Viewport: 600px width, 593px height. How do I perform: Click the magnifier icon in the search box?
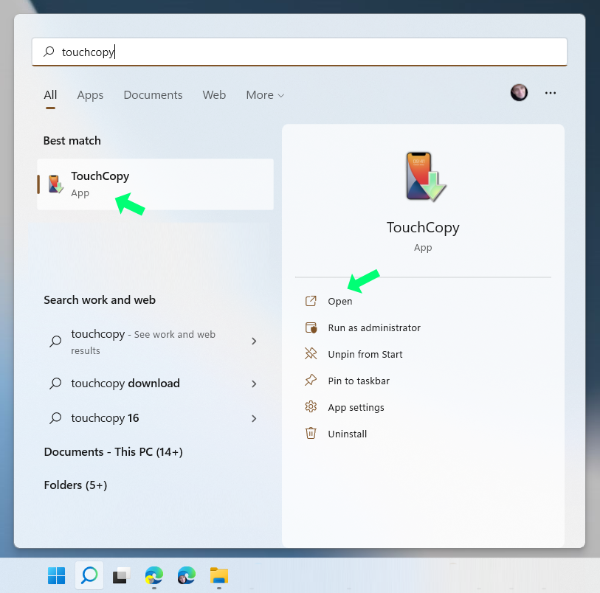pyautogui.click(x=49, y=51)
